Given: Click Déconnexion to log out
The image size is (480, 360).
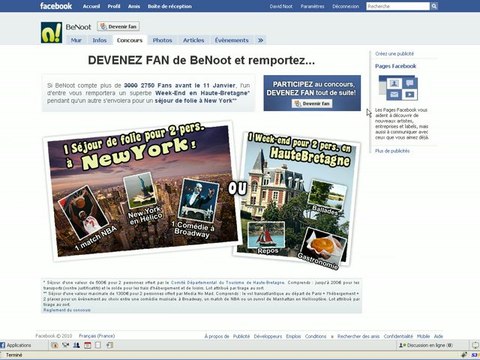Looking at the screenshot, I should click(x=345, y=6).
